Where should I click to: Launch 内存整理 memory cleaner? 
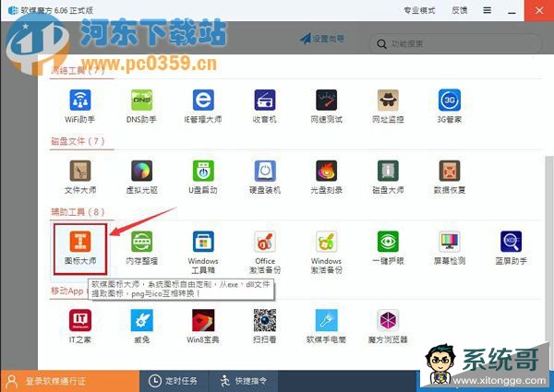point(140,242)
